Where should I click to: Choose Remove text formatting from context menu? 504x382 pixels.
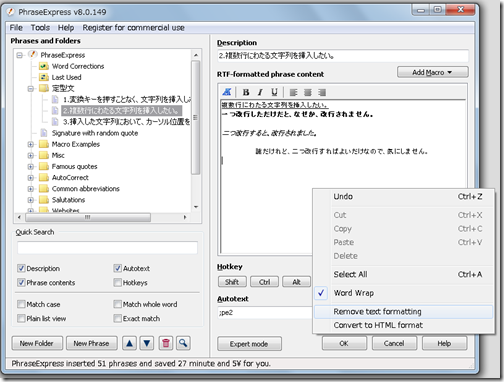[x=403, y=312]
